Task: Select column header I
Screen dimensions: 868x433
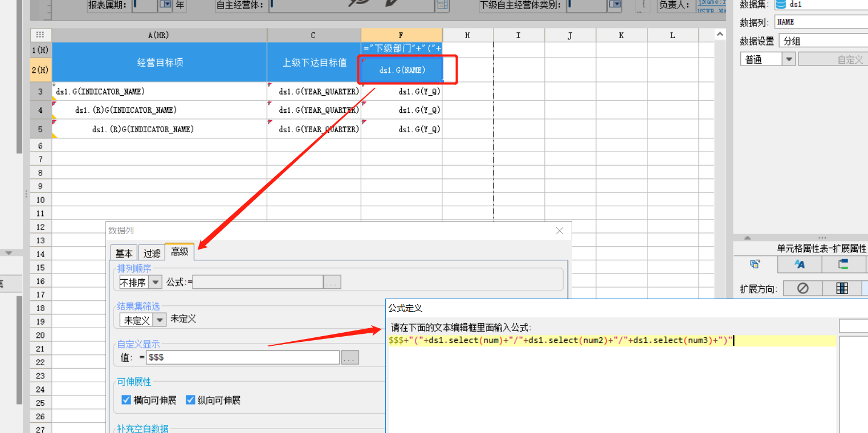Action: pos(519,35)
